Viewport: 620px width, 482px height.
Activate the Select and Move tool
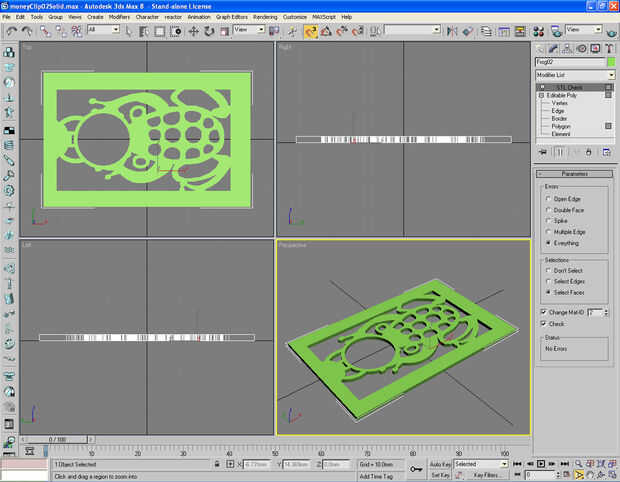point(193,31)
